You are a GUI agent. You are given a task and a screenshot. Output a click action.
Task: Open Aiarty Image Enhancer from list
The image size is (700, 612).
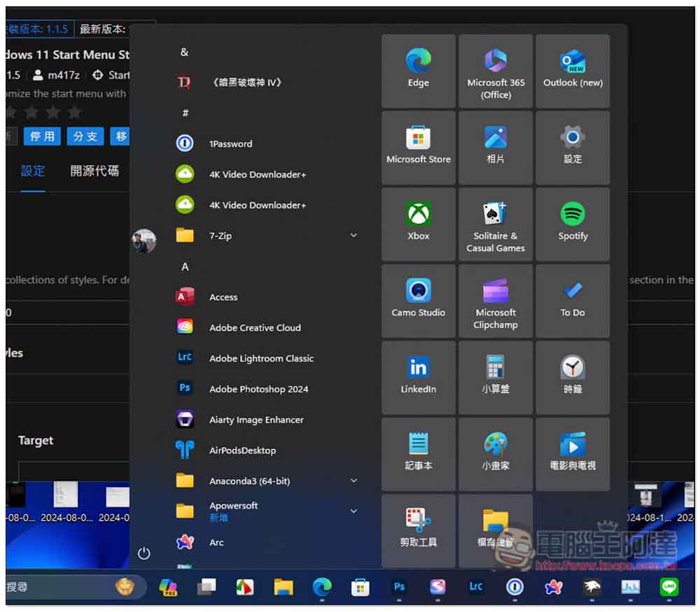[x=268, y=420]
